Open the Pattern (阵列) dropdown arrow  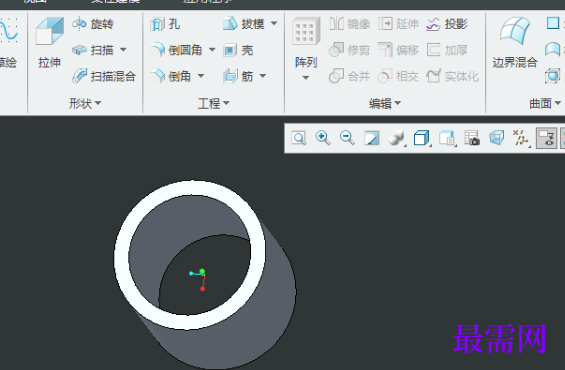point(306,77)
